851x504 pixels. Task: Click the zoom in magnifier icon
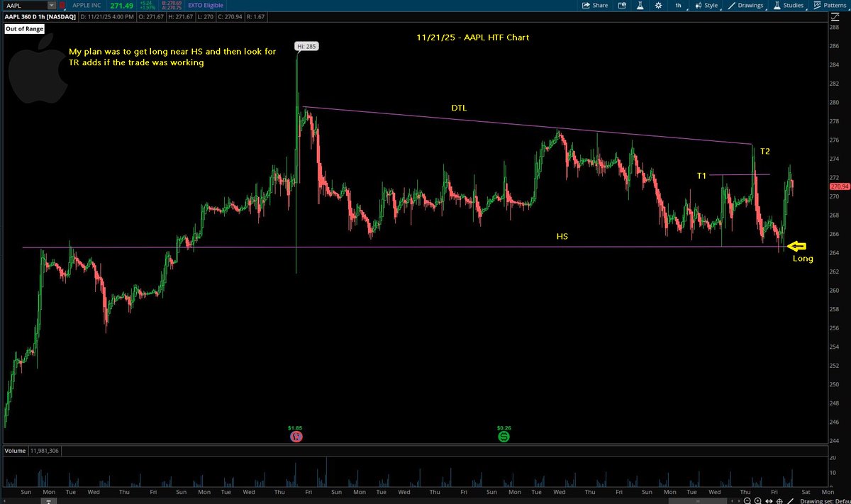click(757, 500)
